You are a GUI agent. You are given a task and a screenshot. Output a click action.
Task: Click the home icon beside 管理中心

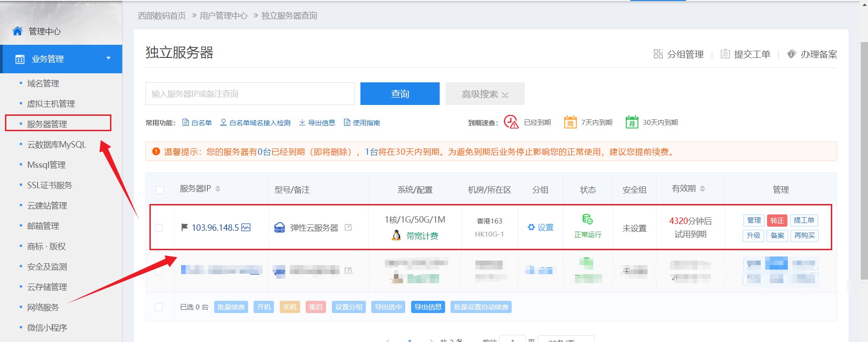pyautogui.click(x=18, y=31)
